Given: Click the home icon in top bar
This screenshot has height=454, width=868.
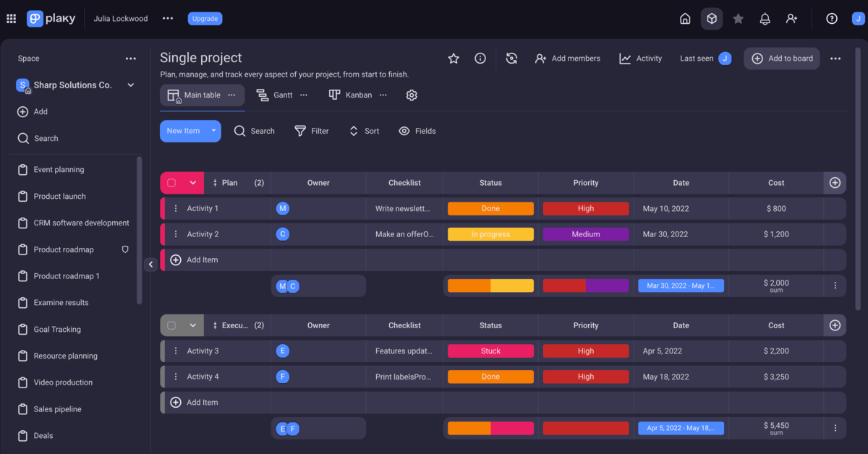Looking at the screenshot, I should (685, 19).
